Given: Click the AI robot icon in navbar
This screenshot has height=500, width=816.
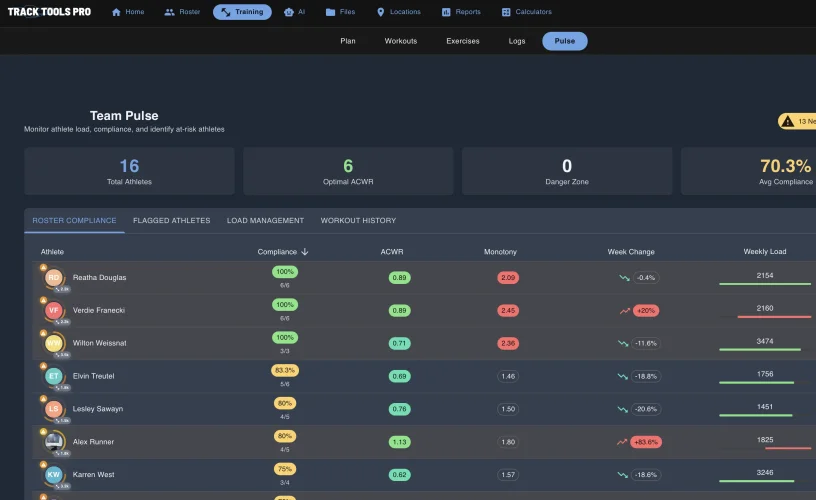Looking at the screenshot, I should (289, 12).
